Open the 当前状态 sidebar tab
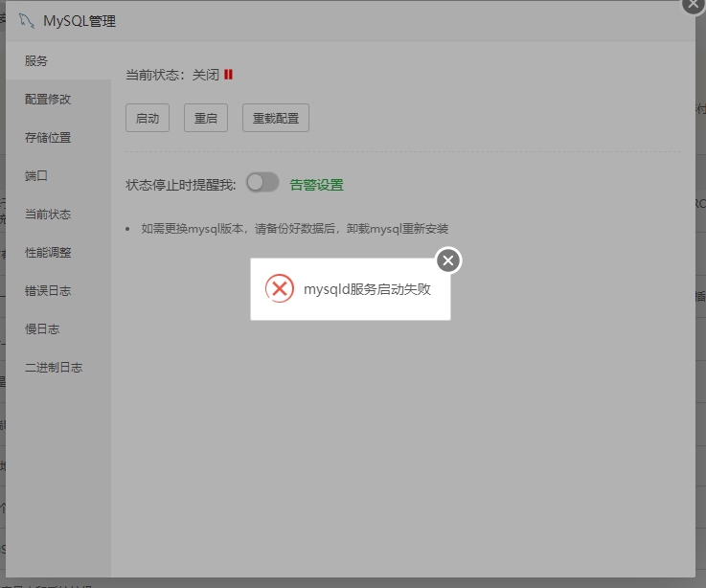The height and width of the screenshot is (588, 706). (58, 214)
